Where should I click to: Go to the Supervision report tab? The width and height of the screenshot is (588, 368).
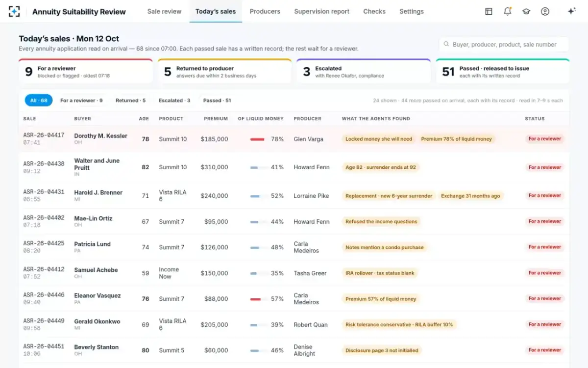[x=322, y=11]
